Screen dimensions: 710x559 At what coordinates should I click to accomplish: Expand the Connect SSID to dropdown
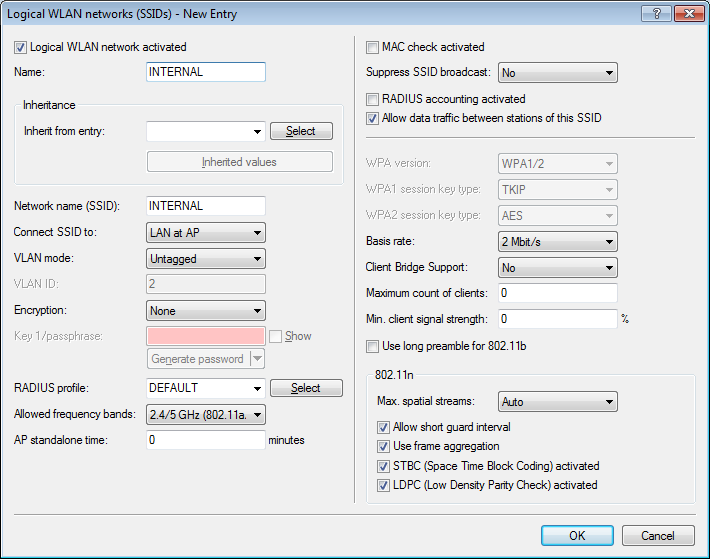pos(205,233)
